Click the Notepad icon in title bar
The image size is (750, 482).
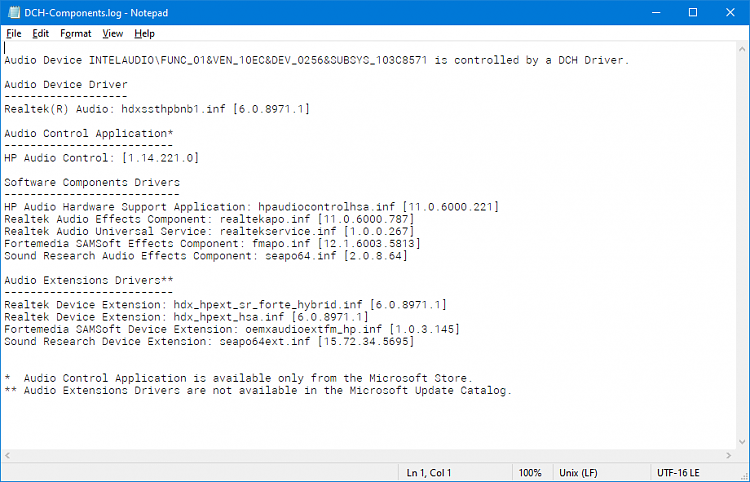pyautogui.click(x=13, y=12)
